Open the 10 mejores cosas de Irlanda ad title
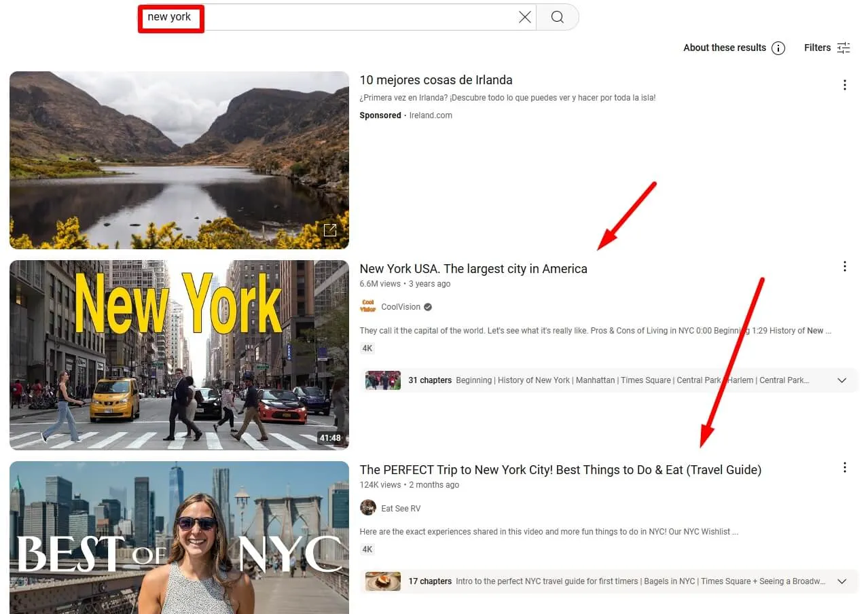This screenshot has height=614, width=868. tap(435, 80)
